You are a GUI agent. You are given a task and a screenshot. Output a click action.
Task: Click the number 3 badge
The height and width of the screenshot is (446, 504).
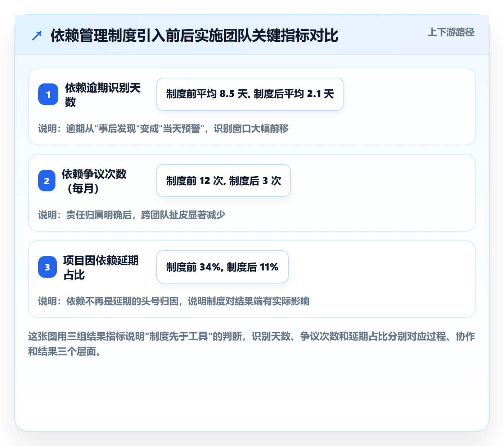[x=48, y=267]
